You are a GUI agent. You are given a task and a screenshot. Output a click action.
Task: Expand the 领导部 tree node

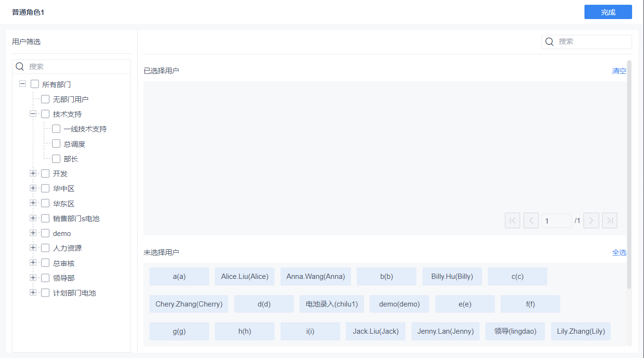click(33, 277)
